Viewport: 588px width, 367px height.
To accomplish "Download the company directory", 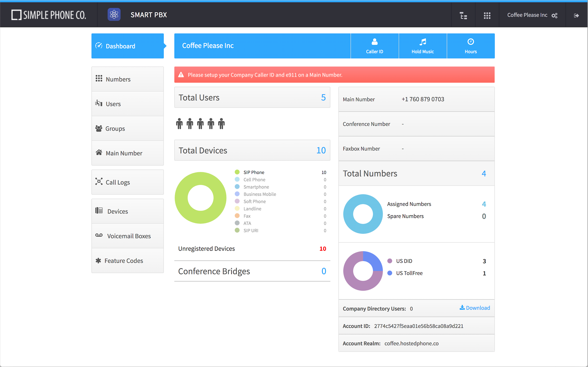I will tap(475, 308).
